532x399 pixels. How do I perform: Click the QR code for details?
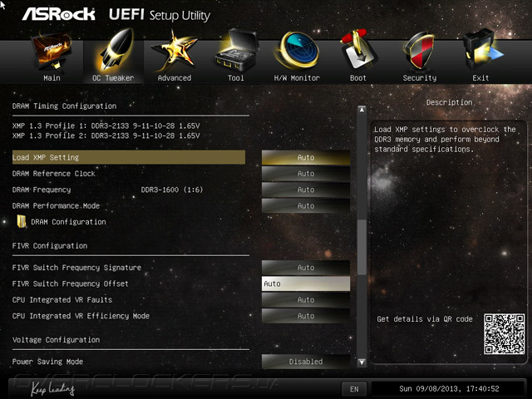click(505, 334)
